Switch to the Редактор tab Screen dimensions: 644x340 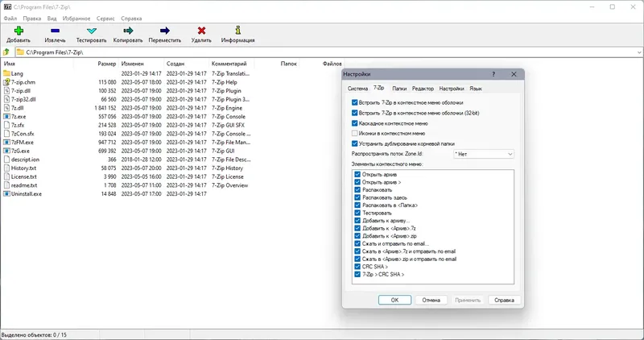pos(423,89)
